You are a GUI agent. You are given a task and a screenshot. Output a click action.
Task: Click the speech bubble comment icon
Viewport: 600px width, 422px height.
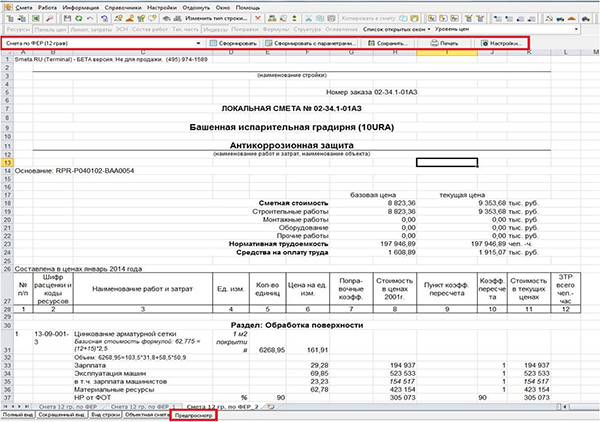point(153,18)
